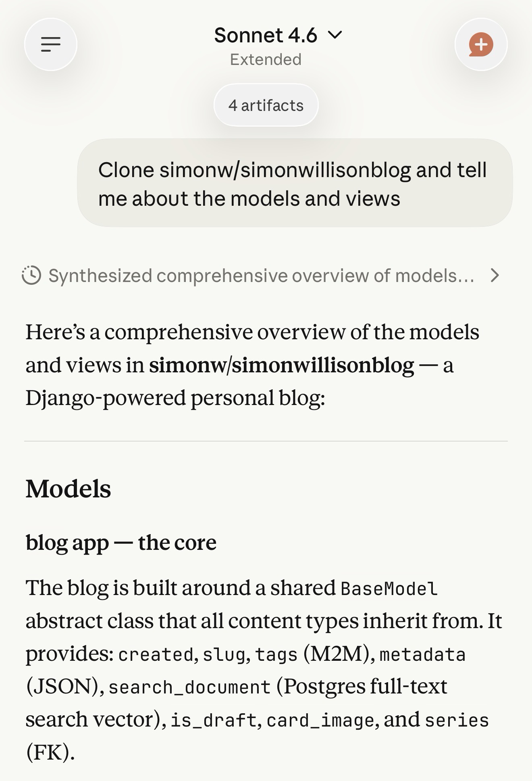Click the 'created' inline code term

156,654
